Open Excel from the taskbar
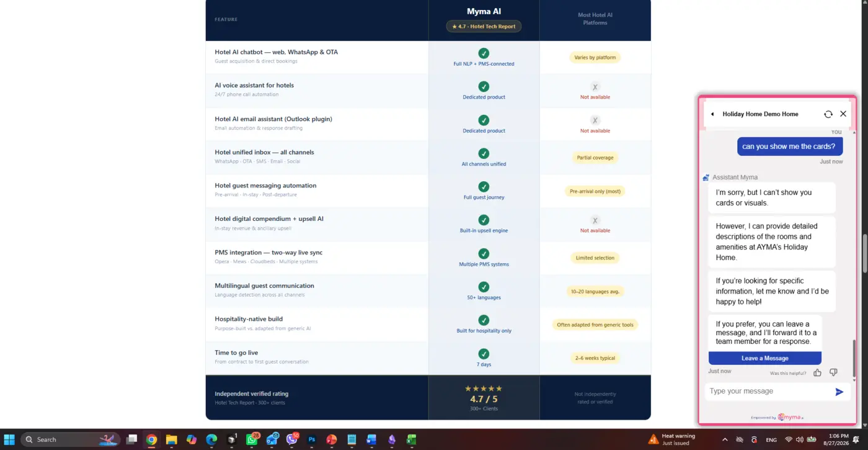The image size is (868, 450). click(x=412, y=439)
